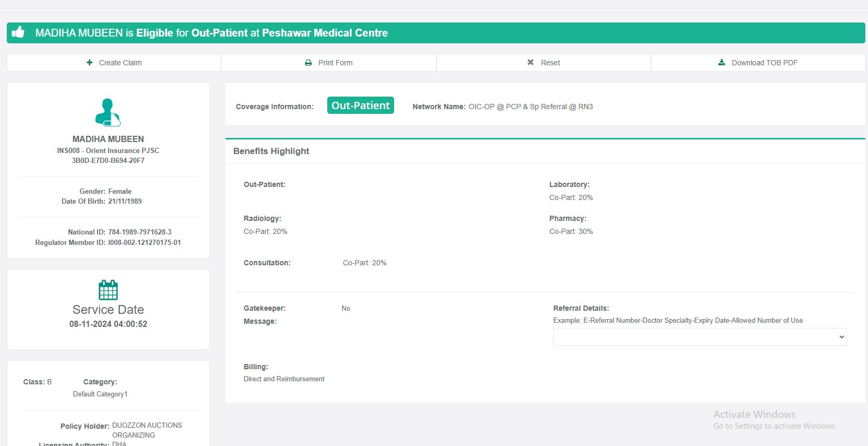Click the National ID number value
The image size is (868, 446).
140,232
